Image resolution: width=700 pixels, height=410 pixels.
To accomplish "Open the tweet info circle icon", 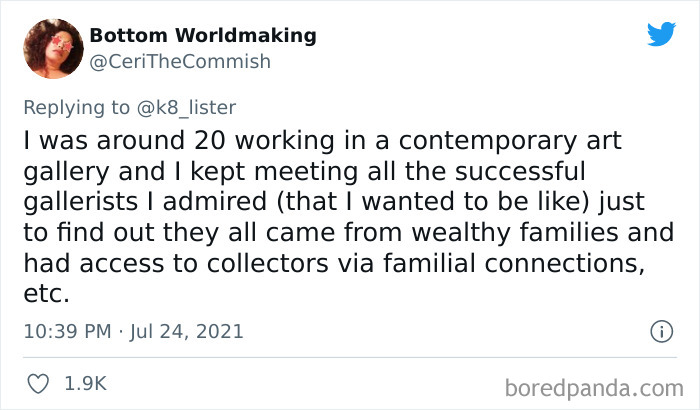I will pyautogui.click(x=662, y=331).
